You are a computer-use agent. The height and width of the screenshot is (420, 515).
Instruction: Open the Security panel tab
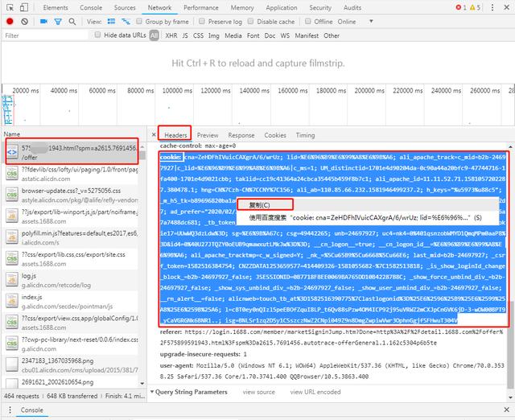tap(320, 7)
